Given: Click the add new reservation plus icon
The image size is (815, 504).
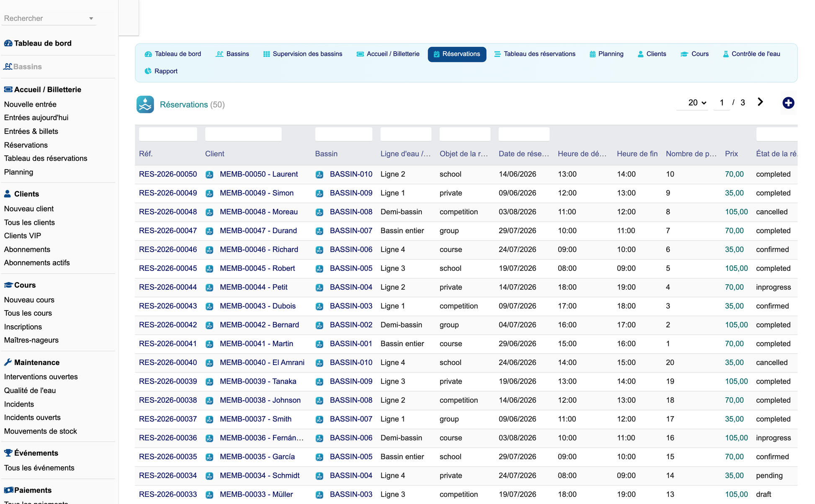Looking at the screenshot, I should tap(788, 103).
